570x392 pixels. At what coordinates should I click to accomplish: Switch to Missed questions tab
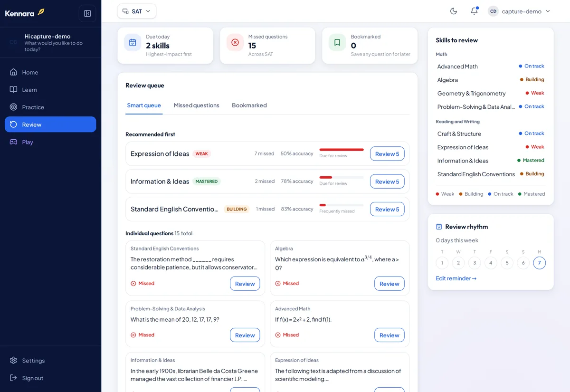(x=197, y=105)
